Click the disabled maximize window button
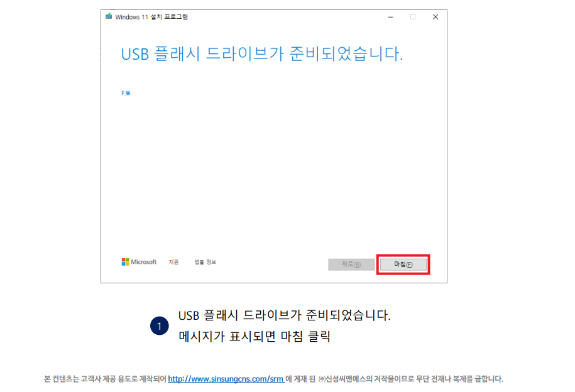This screenshot has height=392, width=575. click(413, 17)
